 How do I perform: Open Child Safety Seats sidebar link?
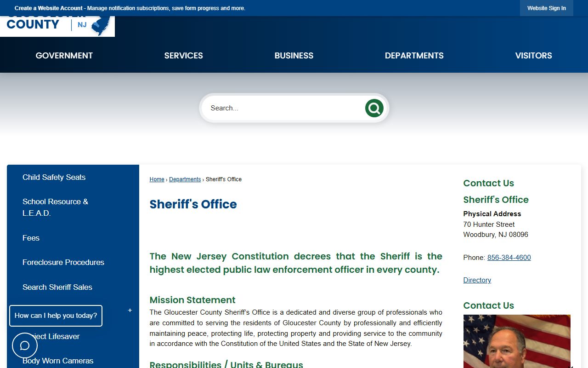(54, 177)
